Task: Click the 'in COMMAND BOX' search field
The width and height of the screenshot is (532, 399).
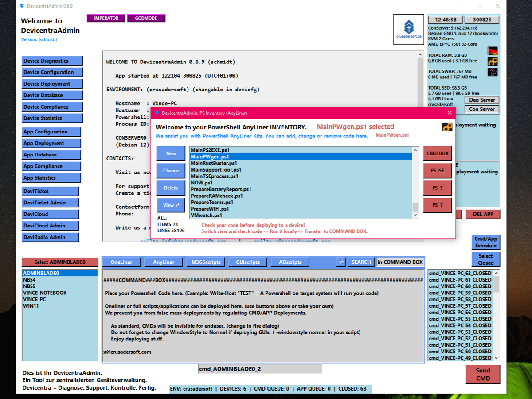Action: (400, 262)
